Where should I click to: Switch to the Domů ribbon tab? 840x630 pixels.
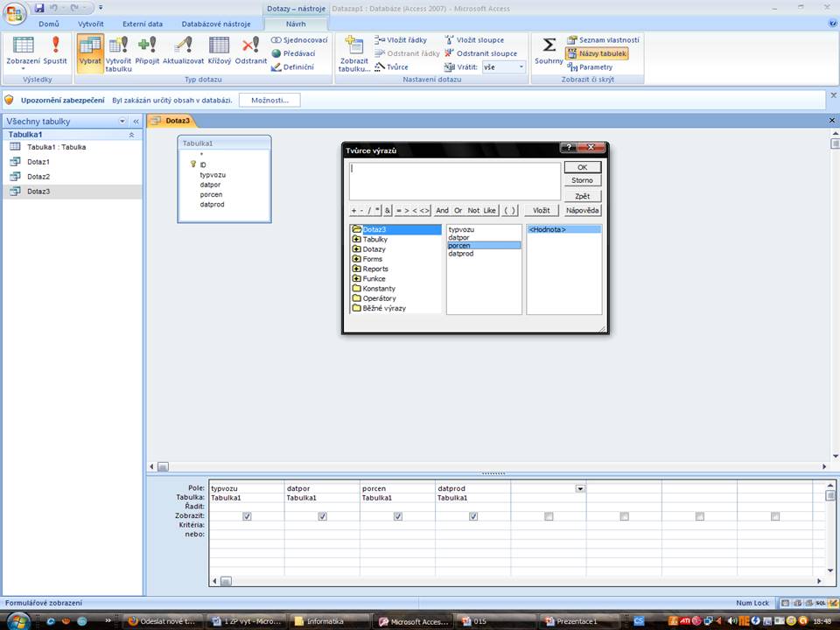[49, 24]
